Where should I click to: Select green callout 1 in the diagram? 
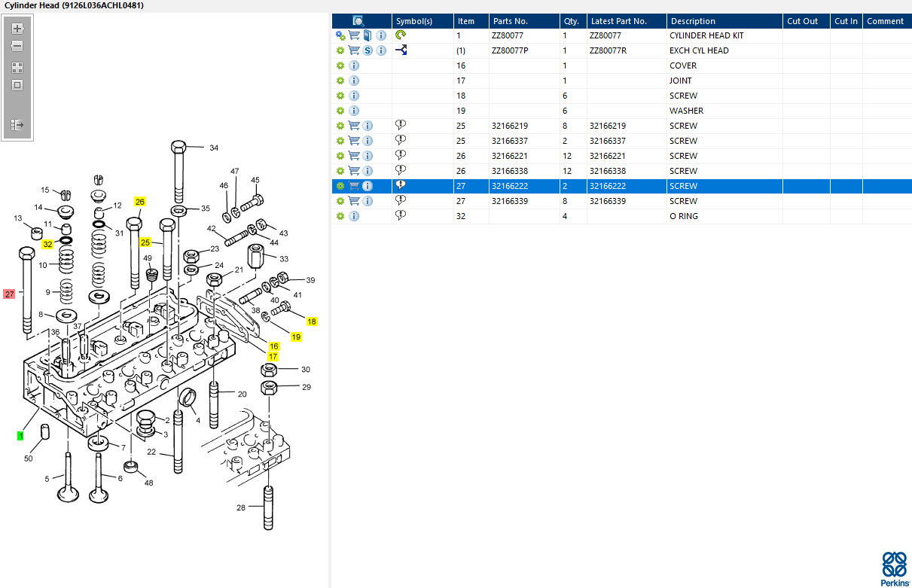tap(20, 436)
